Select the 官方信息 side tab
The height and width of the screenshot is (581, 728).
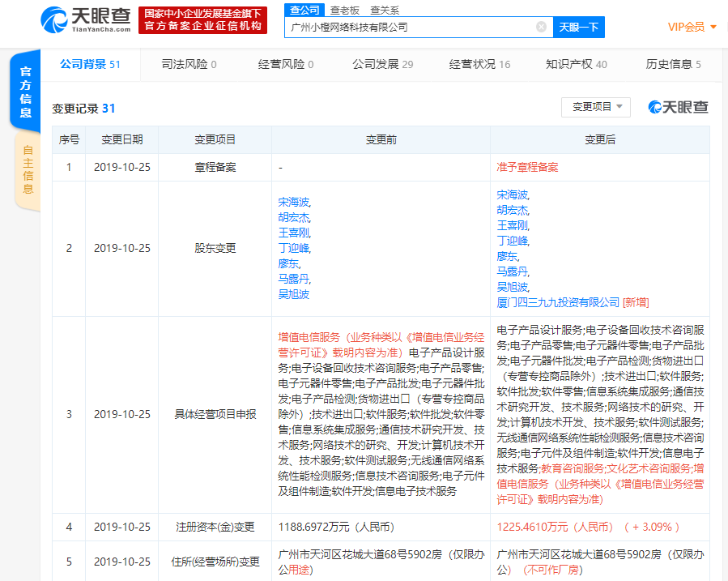26,92
